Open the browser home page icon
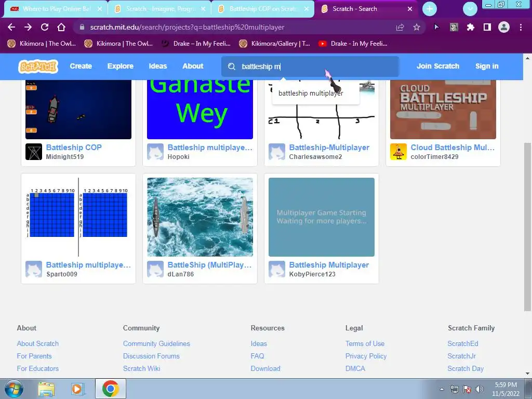The image size is (532, 399). (x=61, y=27)
